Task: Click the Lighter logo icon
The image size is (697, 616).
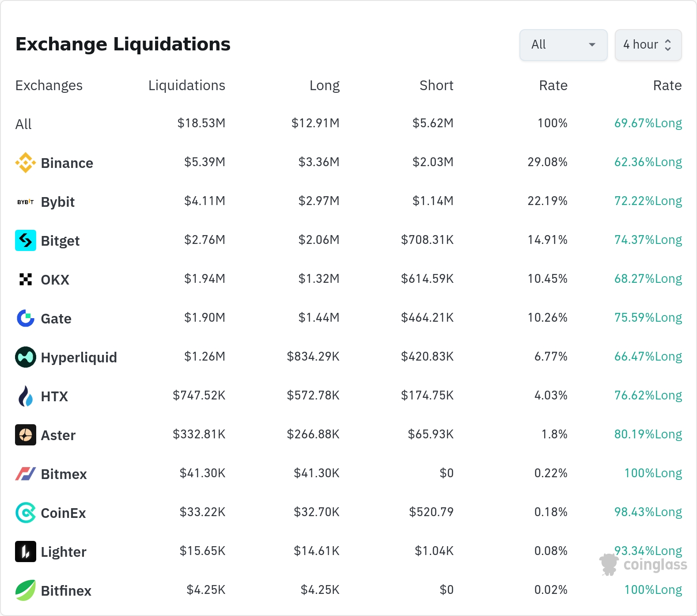Action: coord(26,551)
